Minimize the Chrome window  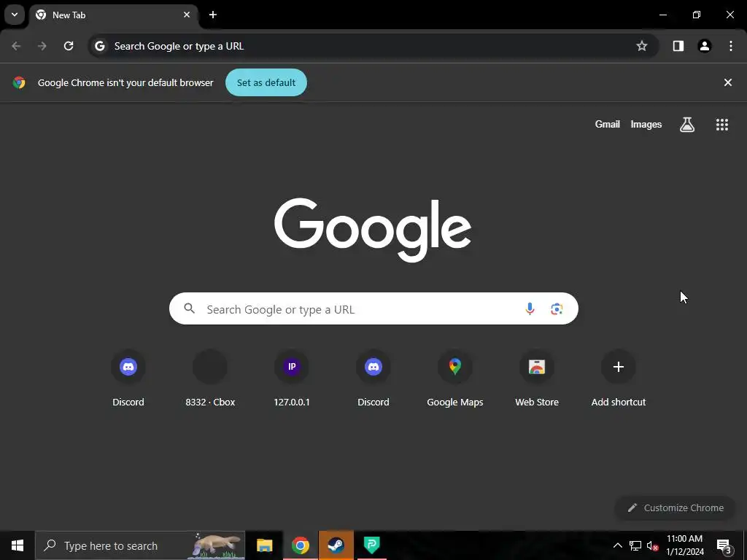(x=662, y=15)
